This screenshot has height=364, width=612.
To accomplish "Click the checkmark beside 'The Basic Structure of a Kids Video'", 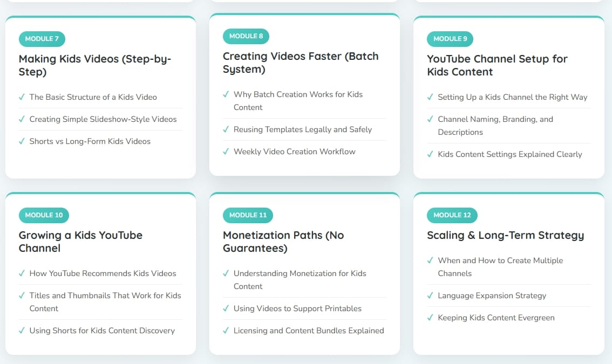I will pos(22,97).
